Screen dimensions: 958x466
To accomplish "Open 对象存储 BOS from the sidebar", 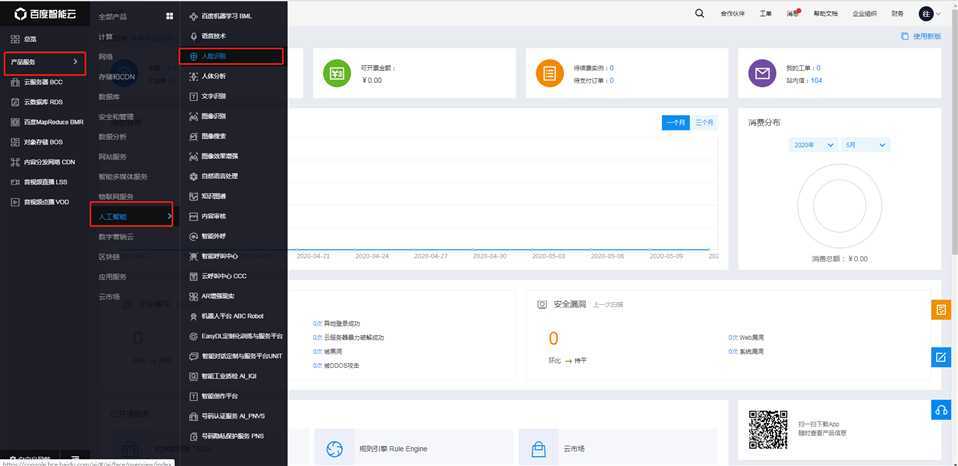I will coord(37,142).
